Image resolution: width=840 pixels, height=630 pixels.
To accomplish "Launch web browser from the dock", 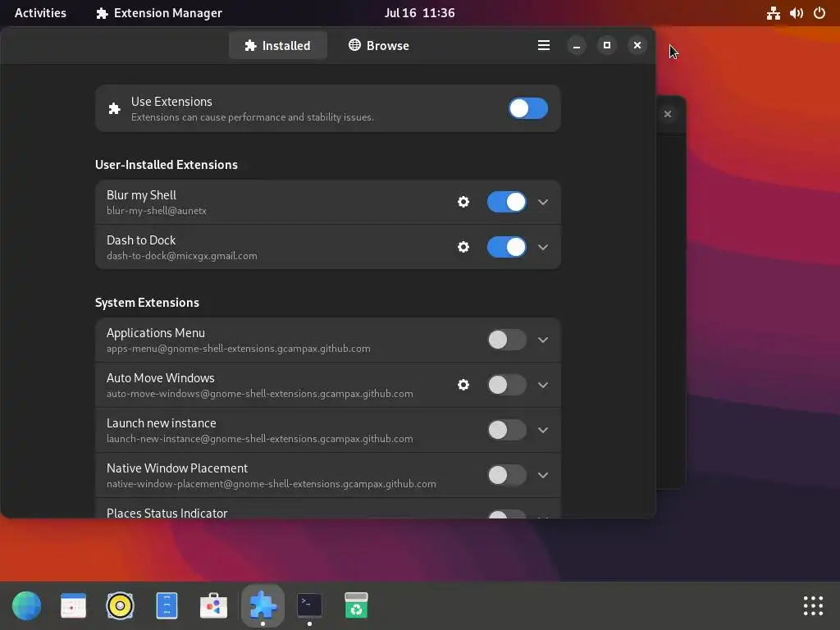I will [x=27, y=606].
